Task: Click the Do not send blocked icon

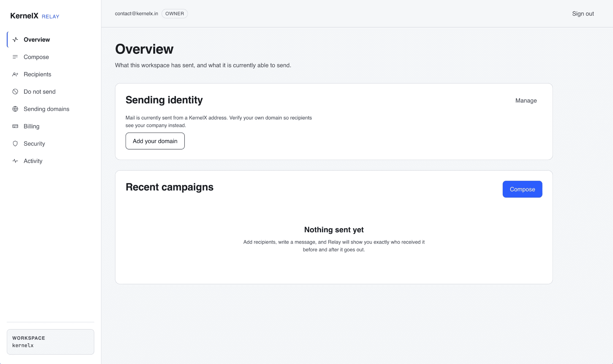Action: tap(15, 92)
